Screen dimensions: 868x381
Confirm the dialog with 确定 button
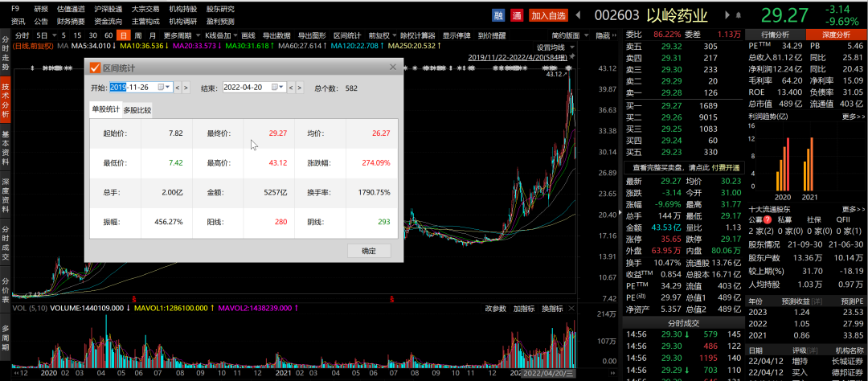pyautogui.click(x=369, y=251)
